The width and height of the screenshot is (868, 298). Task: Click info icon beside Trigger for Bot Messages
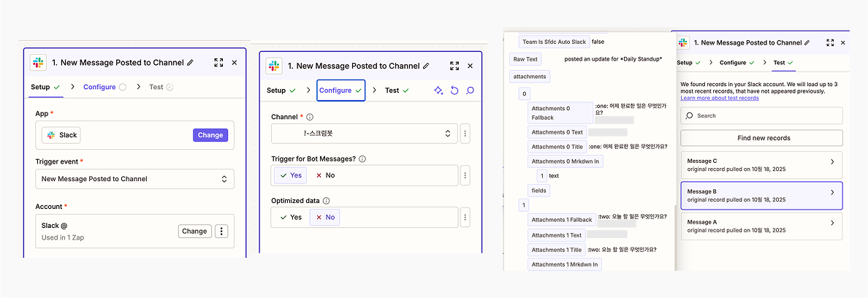pos(362,158)
